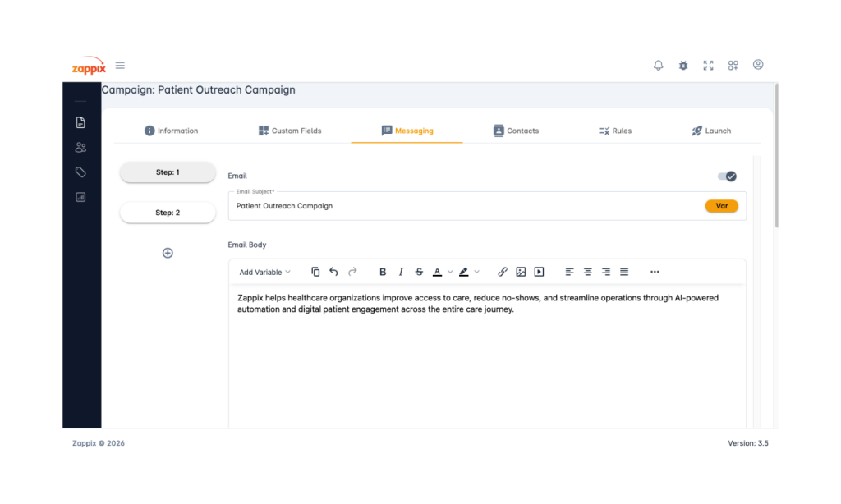
Task: Open the Add Variable dropdown
Action: (x=264, y=273)
